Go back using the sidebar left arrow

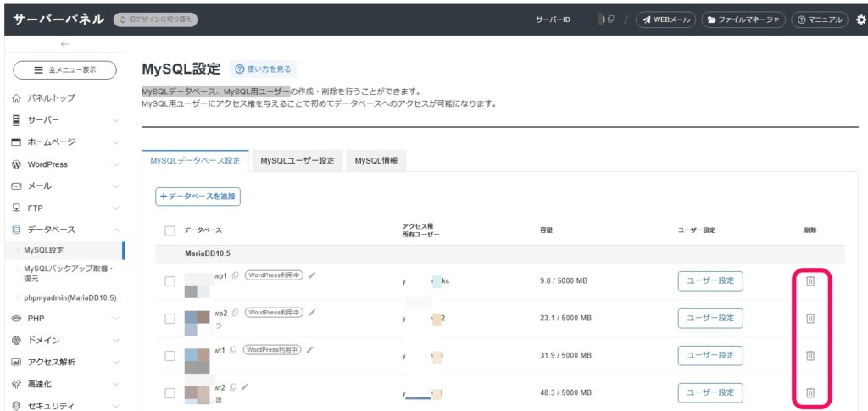(64, 45)
